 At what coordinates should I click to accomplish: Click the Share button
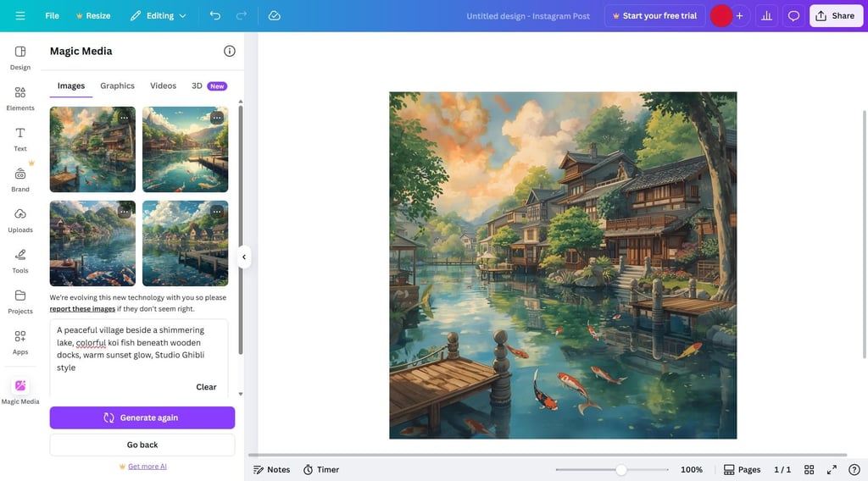pyautogui.click(x=836, y=15)
